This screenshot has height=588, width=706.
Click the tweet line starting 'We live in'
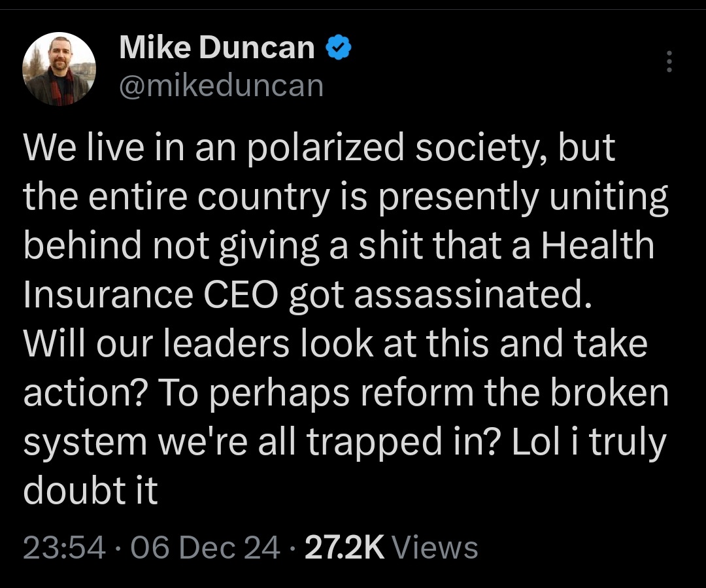point(319,147)
